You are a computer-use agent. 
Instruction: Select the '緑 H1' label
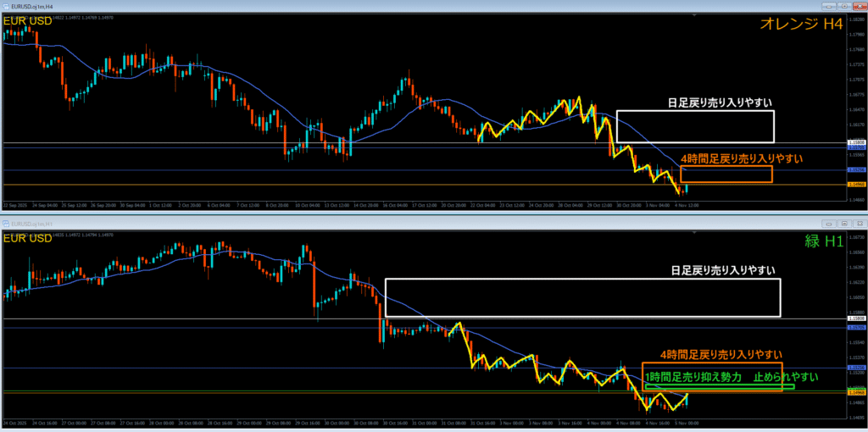tap(823, 241)
